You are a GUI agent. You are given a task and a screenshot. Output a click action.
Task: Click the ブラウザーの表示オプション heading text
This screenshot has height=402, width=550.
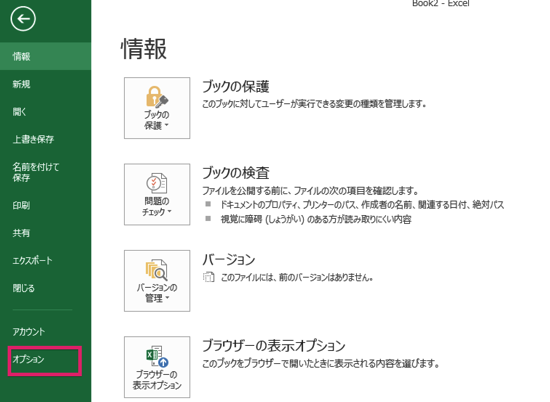point(274,346)
